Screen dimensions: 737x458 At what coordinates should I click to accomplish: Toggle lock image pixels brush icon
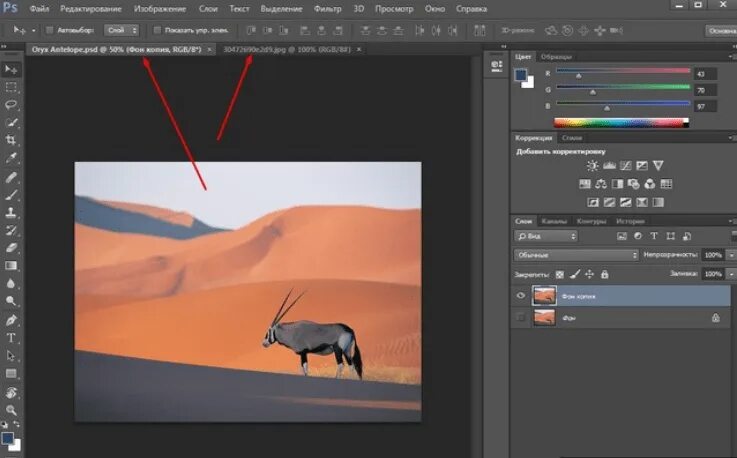pos(575,274)
